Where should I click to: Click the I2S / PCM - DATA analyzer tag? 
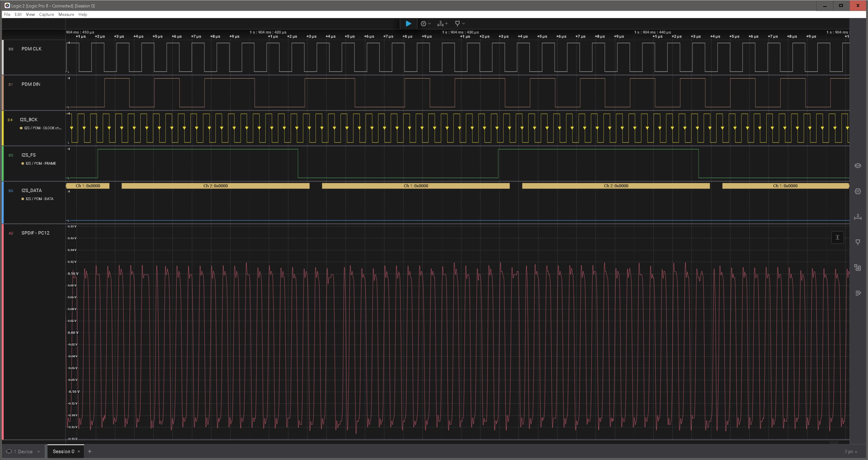point(37,199)
